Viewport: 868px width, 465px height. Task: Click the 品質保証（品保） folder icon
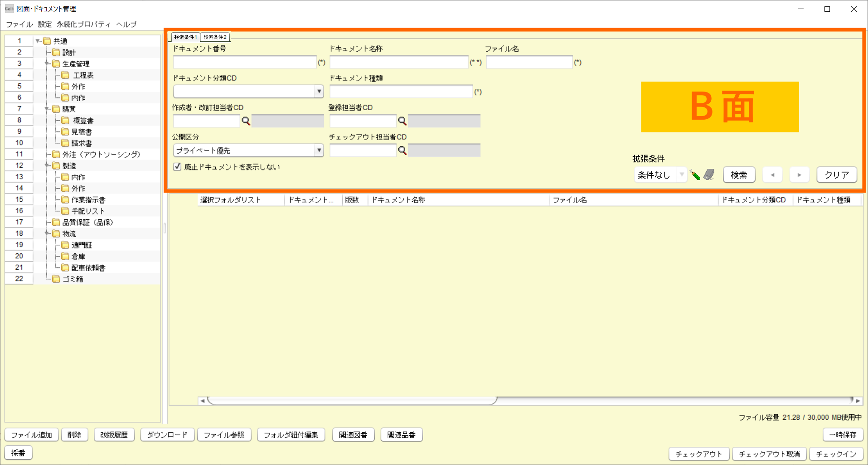(56, 222)
